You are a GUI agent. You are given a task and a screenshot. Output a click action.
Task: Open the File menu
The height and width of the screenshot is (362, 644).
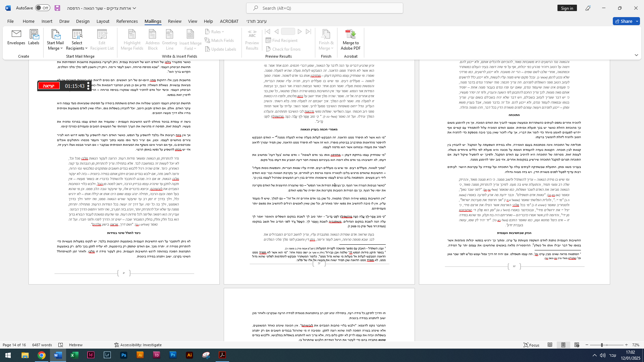(x=10, y=21)
